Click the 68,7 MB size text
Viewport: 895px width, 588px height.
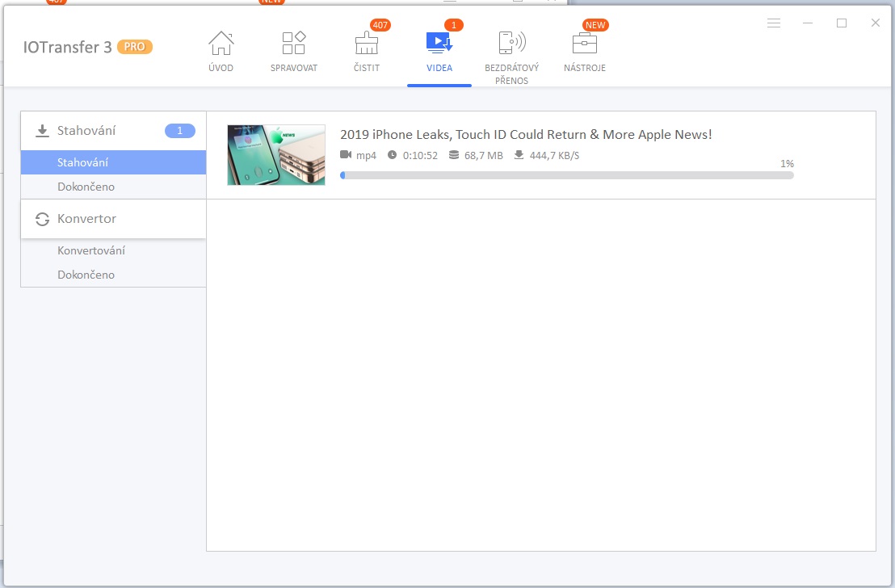[484, 155]
